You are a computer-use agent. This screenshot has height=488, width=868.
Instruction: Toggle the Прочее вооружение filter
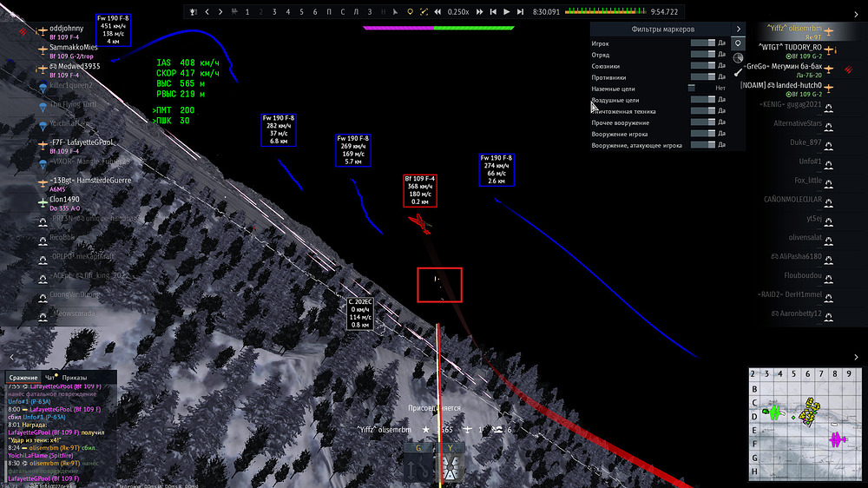coord(703,122)
